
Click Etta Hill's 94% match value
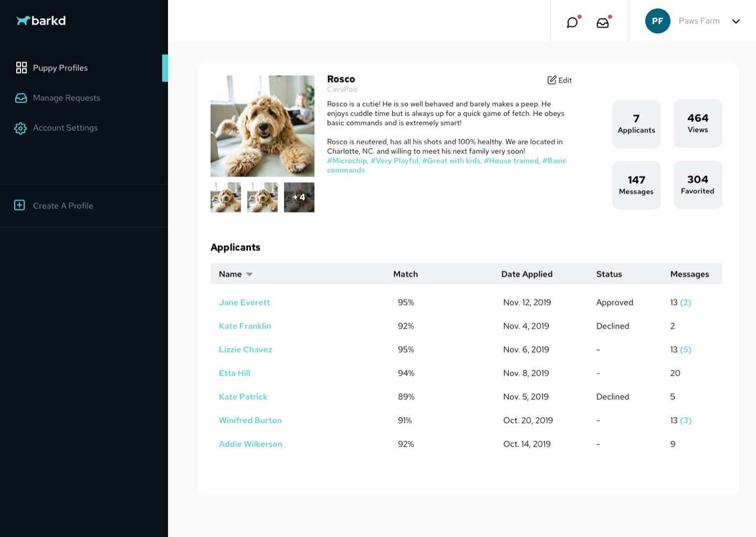pyautogui.click(x=406, y=373)
